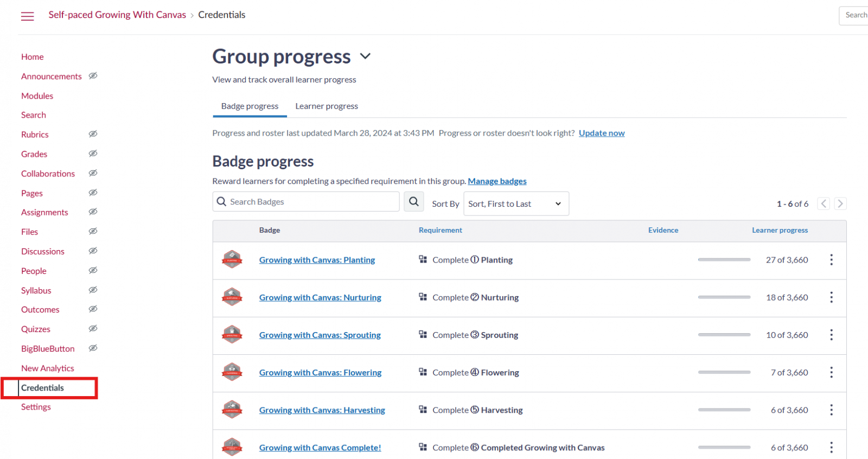Click hidden eye icon beside Announcements
The height and width of the screenshot is (459, 868).
[x=93, y=76]
